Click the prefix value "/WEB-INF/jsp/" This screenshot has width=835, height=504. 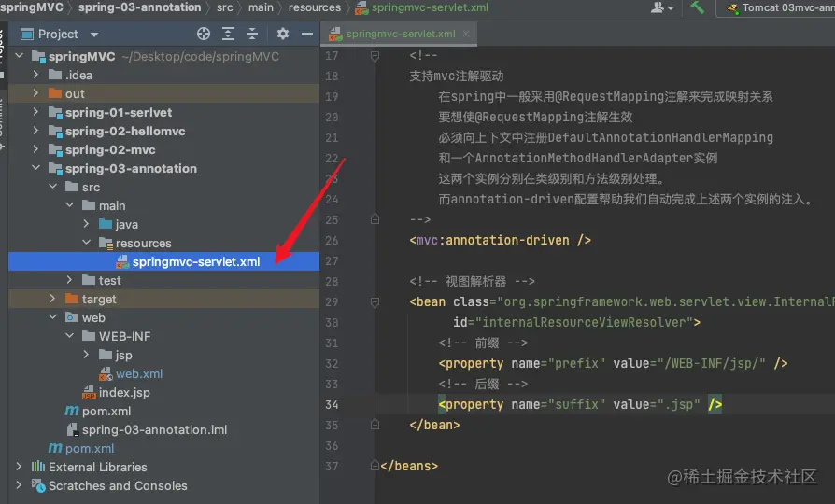click(x=715, y=363)
